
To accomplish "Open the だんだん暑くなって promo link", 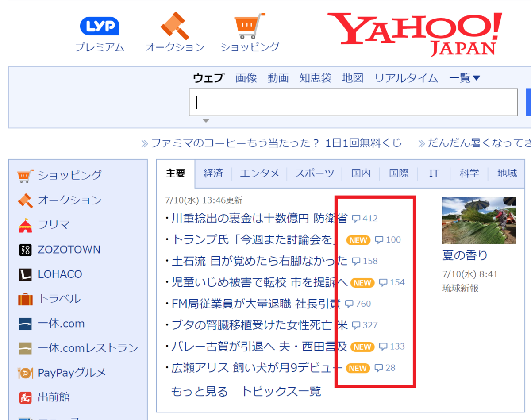I will click(x=479, y=143).
